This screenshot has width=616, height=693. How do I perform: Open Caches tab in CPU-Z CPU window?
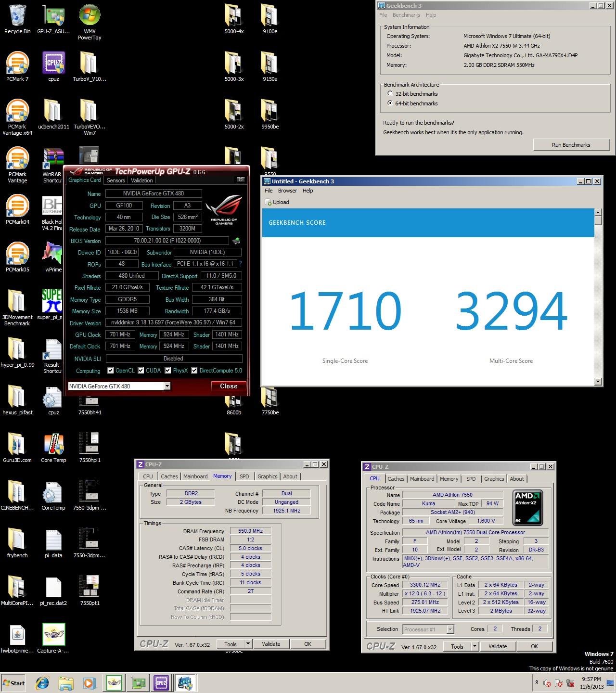coord(396,479)
